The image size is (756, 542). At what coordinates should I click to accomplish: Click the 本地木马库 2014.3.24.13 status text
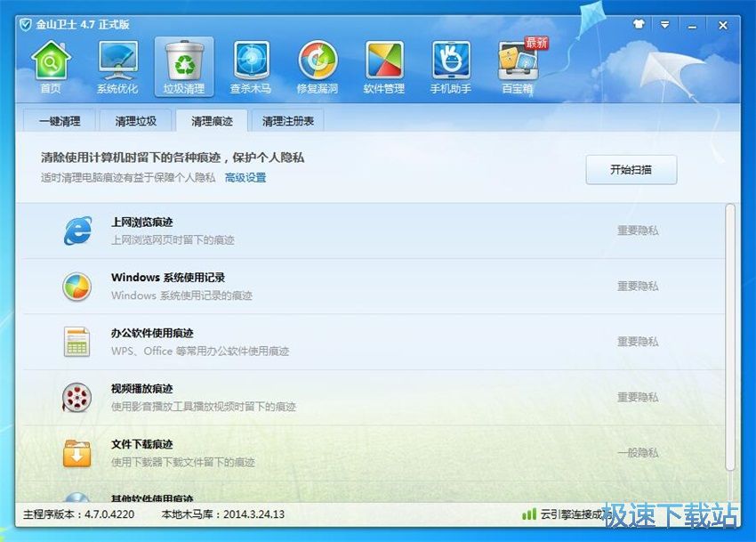pos(222,514)
